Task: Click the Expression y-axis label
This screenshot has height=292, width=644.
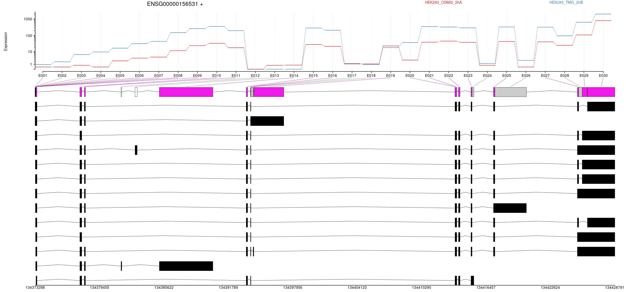Action: pos(6,42)
